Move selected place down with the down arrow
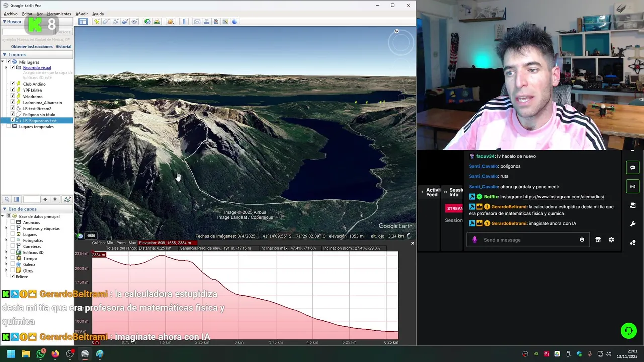 pyautogui.click(x=55, y=199)
